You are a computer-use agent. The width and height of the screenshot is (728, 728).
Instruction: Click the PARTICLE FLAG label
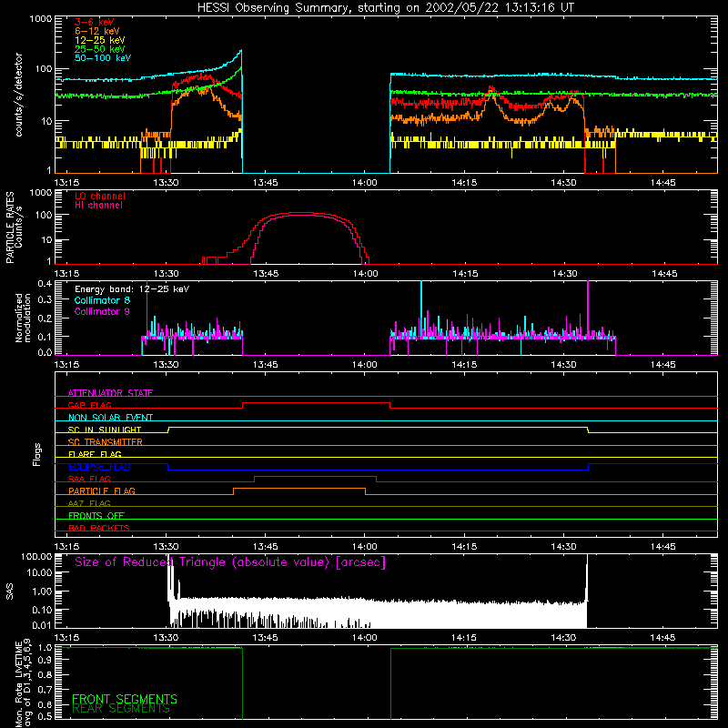click(102, 490)
